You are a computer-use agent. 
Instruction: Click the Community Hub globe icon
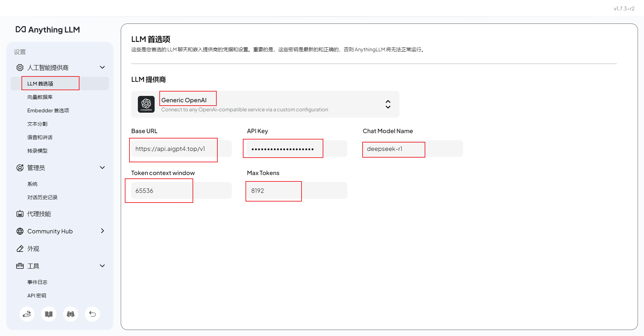pos(20,231)
